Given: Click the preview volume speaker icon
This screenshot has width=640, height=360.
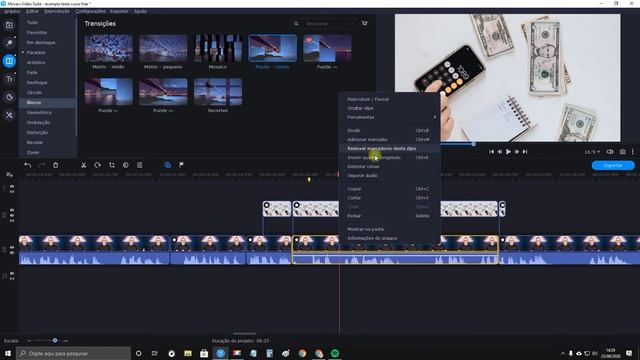Looking at the screenshot, I should [610, 152].
